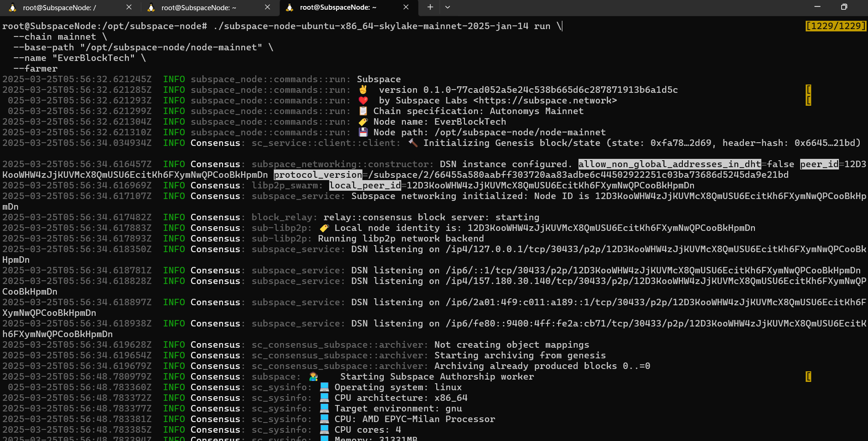
Task: Click the farmer emoji before Starting Subspace Authorship
Action: click(313, 376)
